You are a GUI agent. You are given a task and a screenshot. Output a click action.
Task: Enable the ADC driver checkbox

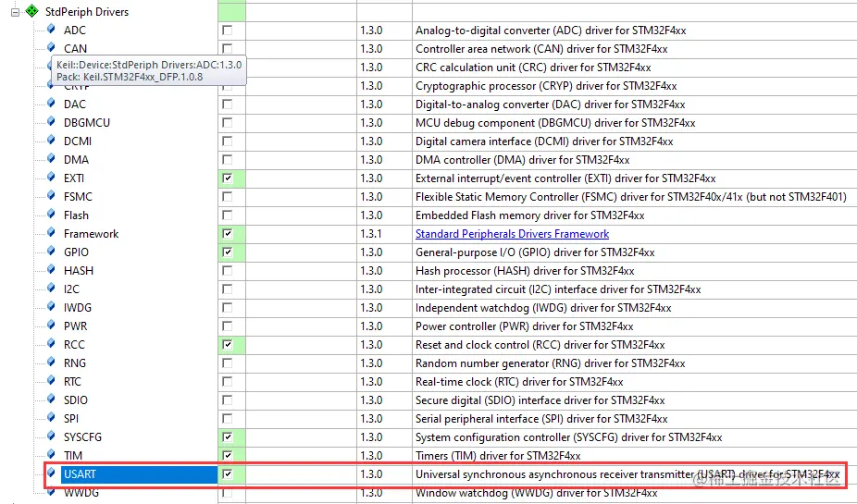(x=228, y=30)
